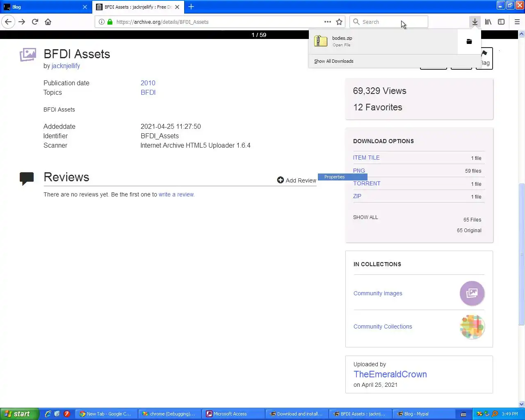Image resolution: width=525 pixels, height=420 pixels.
Task: Open Microsoft Access taskbar window
Action: 234,414
